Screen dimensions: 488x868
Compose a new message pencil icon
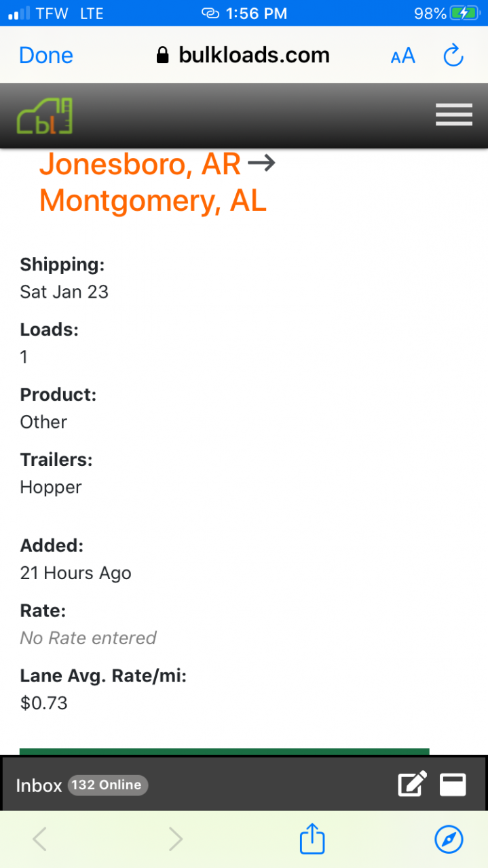pyautogui.click(x=412, y=784)
